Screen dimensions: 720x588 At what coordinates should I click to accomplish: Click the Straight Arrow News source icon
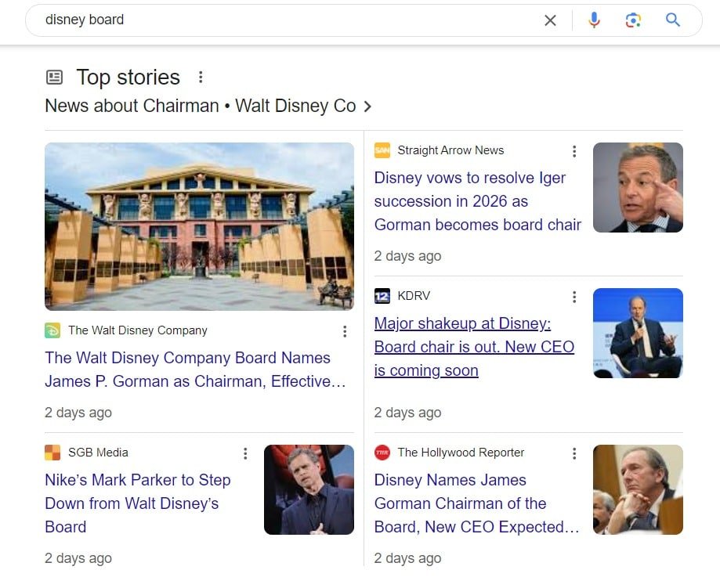pyautogui.click(x=385, y=150)
